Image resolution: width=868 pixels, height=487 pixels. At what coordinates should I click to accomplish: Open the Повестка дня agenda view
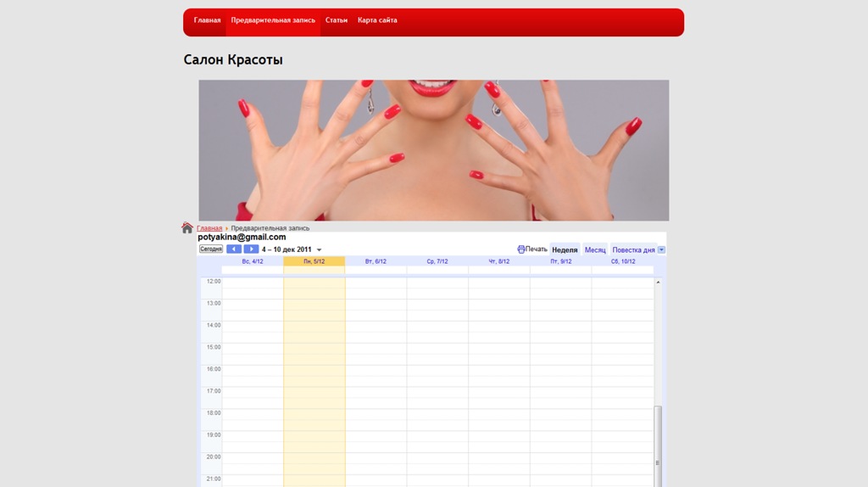[633, 250]
